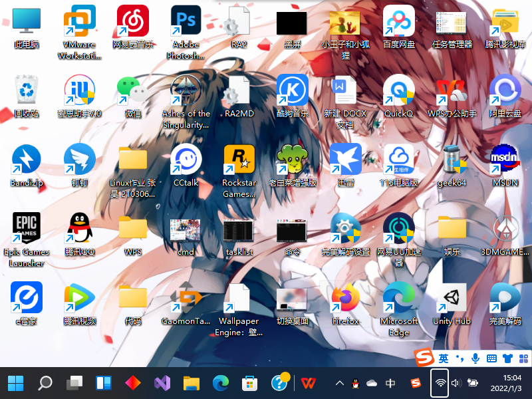
Task: Expand the hidden tray icons chevron
Action: point(340,384)
